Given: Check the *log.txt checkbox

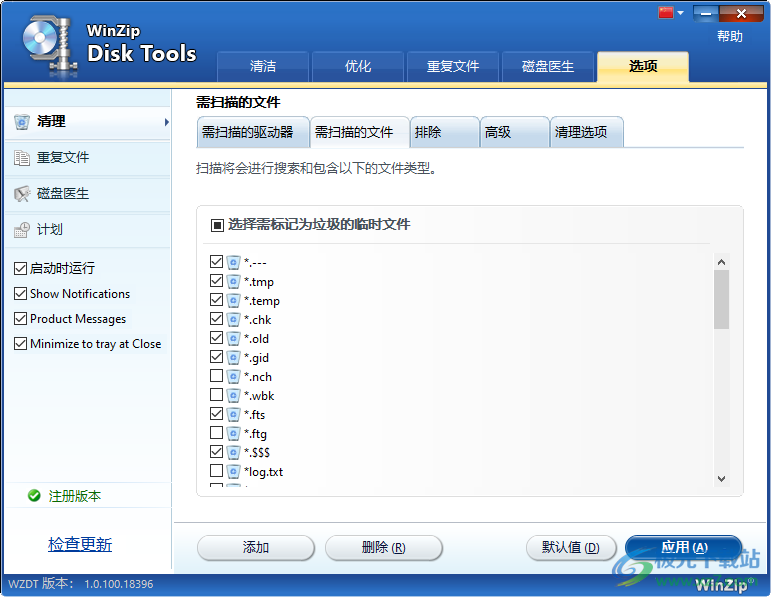Looking at the screenshot, I should 216,471.
